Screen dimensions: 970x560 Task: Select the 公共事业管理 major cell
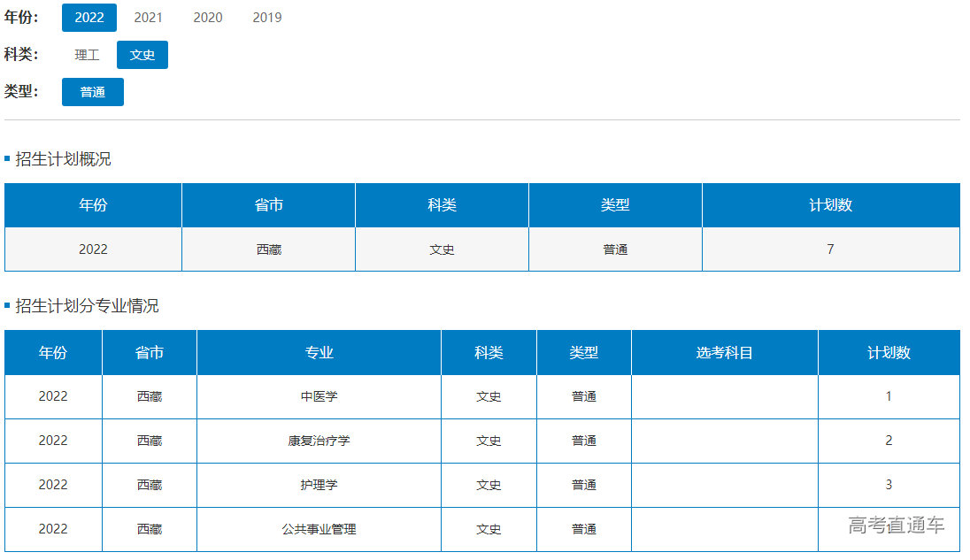pos(319,529)
